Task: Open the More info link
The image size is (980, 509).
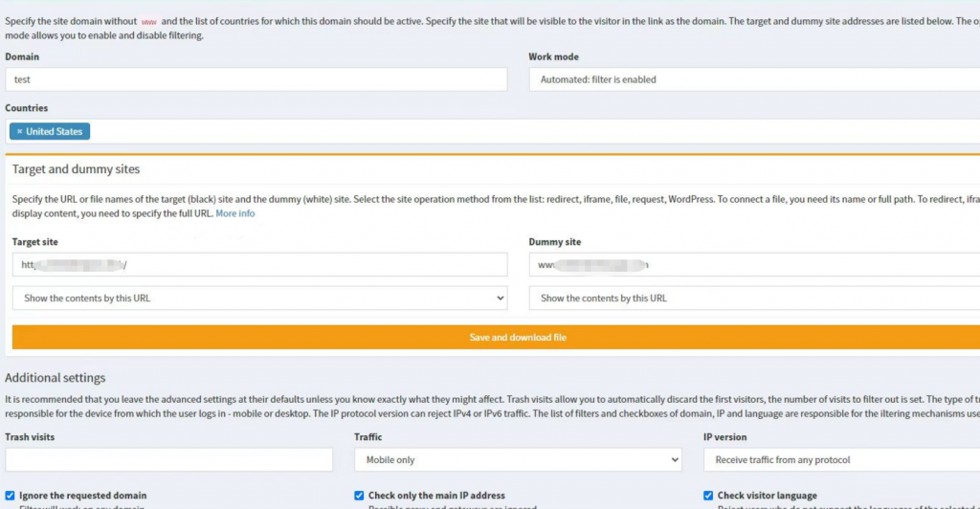Action: coord(235,213)
